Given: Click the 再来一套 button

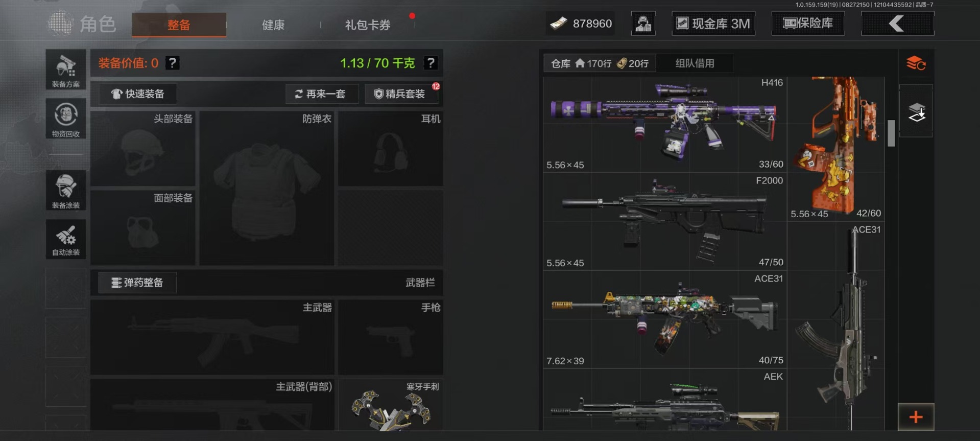Looking at the screenshot, I should [322, 94].
